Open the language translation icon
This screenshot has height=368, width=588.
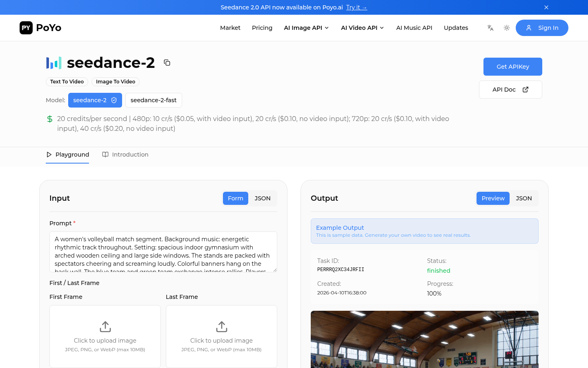[x=490, y=28]
